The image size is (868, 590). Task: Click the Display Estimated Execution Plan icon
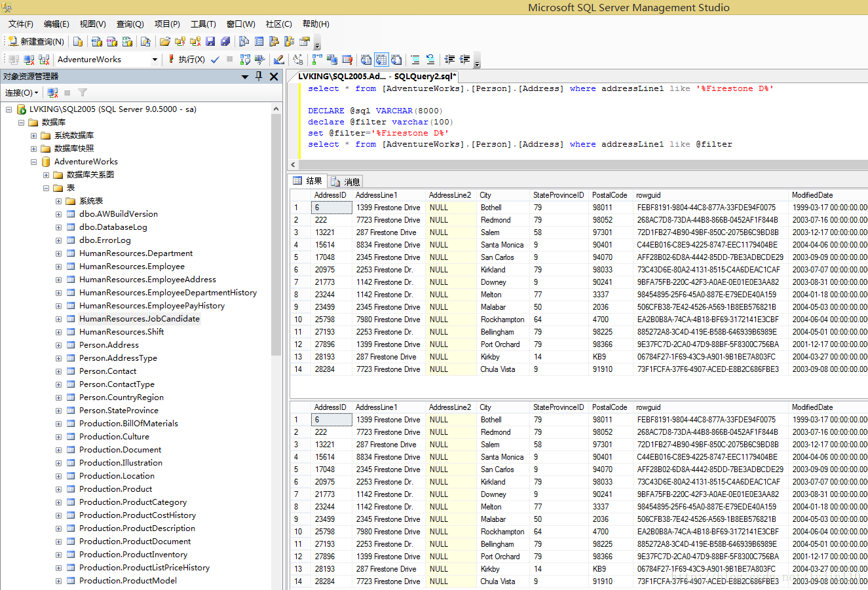pos(245,60)
